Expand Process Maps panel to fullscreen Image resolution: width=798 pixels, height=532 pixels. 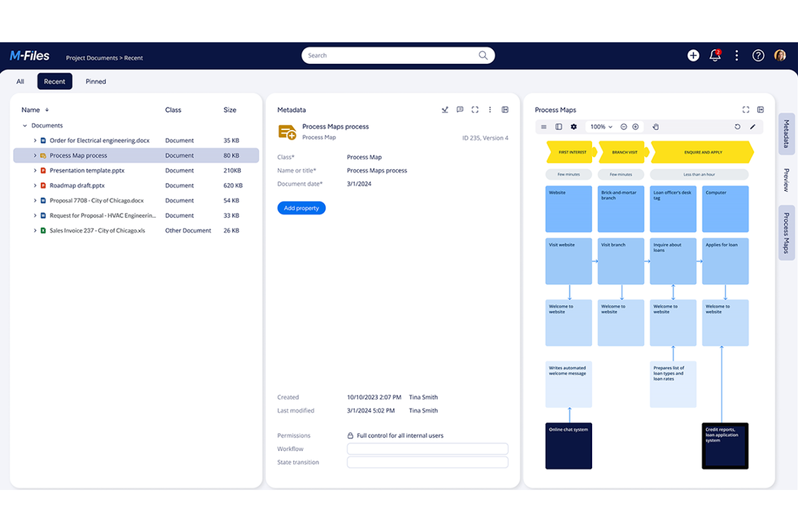pyautogui.click(x=746, y=109)
